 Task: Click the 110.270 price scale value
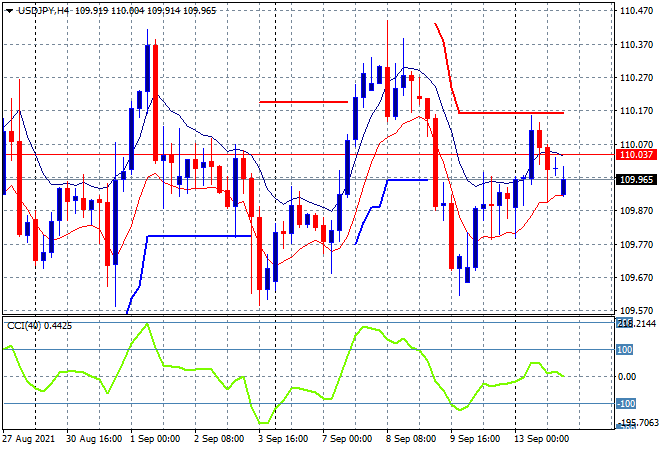coord(636,77)
